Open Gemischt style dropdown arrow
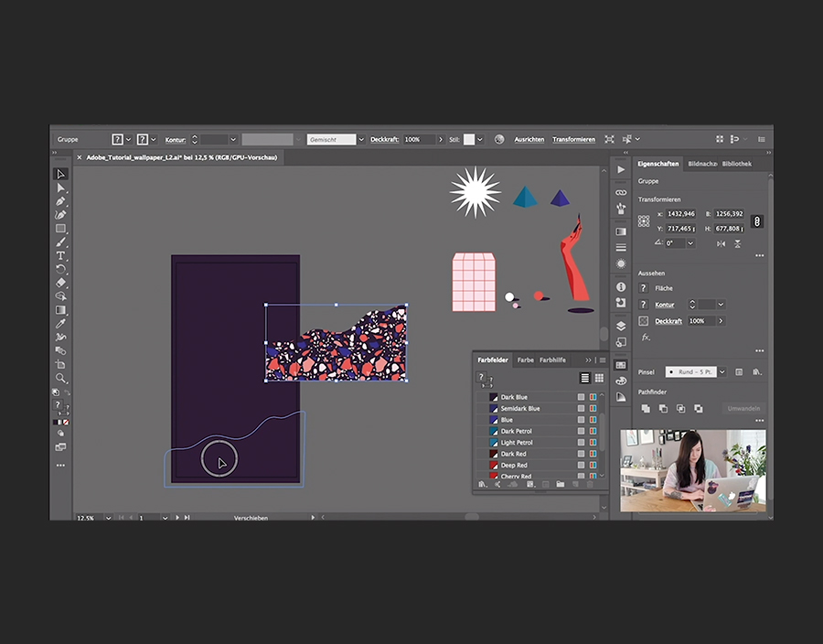Viewport: 823px width, 644px height. [361, 140]
